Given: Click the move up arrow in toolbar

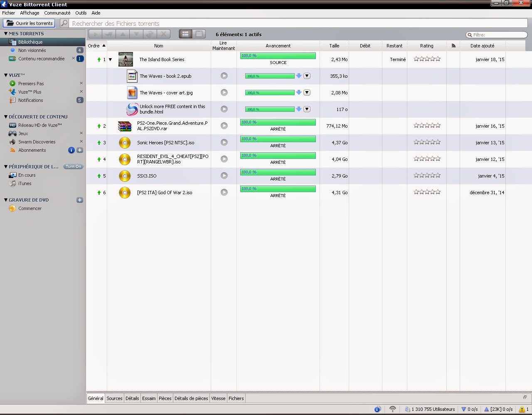Looking at the screenshot, I should pos(123,34).
